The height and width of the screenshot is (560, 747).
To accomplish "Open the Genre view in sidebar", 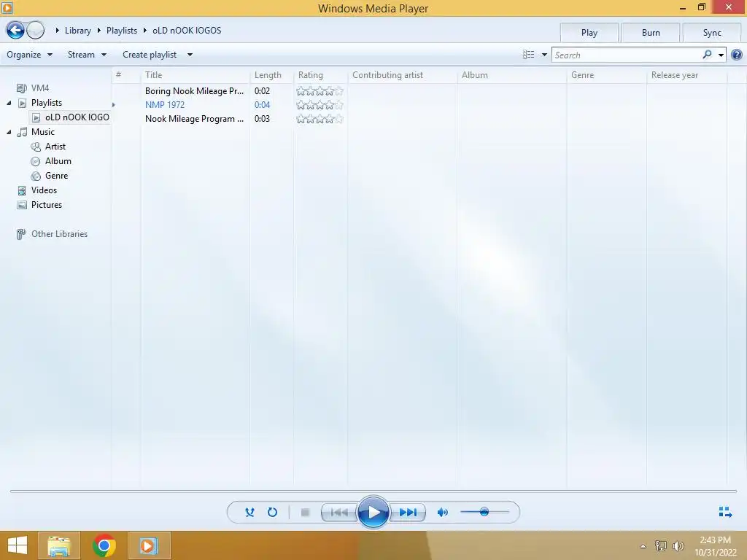I will pos(56,176).
